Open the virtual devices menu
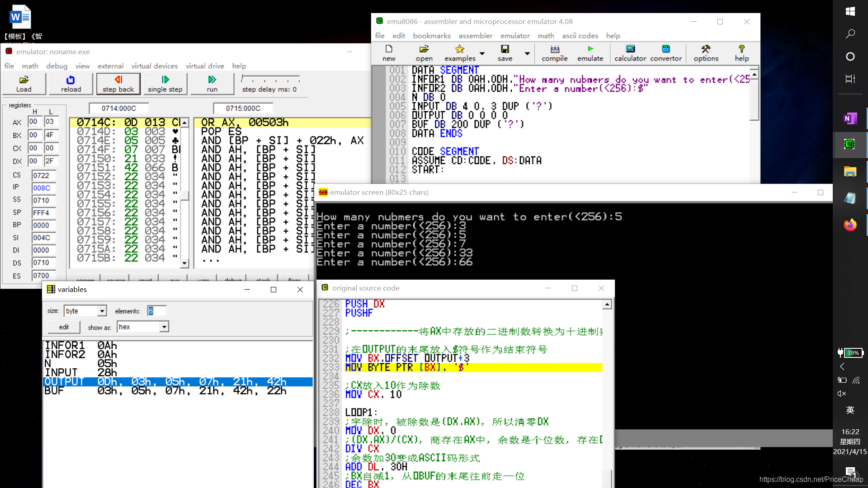Screen dimensions: 868x488 154,66
